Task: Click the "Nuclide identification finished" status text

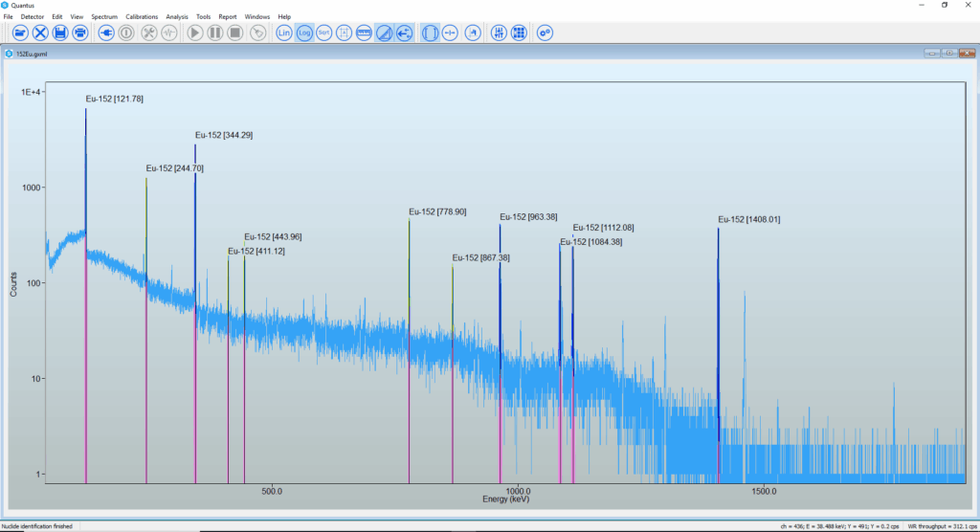Action: pyautogui.click(x=37, y=526)
